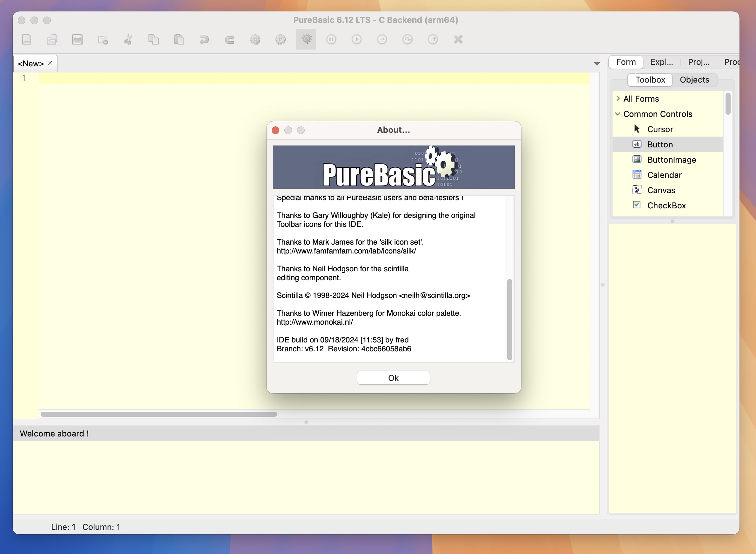
Task: Select the Cursor arrow tool icon
Action: pyautogui.click(x=637, y=129)
